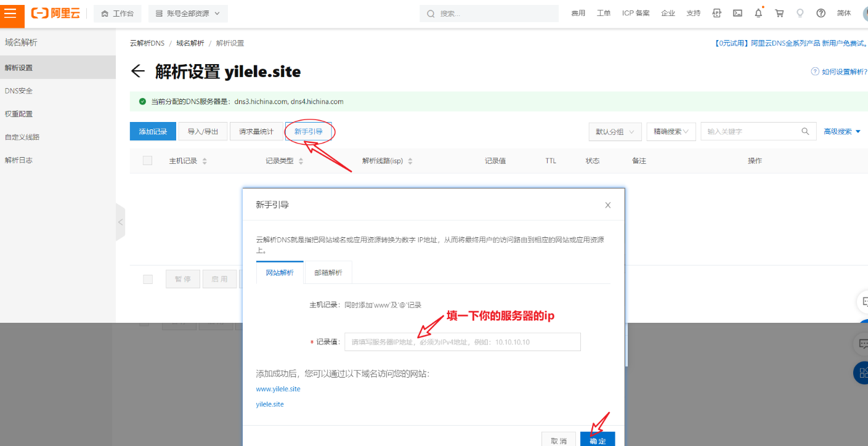The image size is (868, 446).
Task: Click the 导入/导出 button
Action: pyautogui.click(x=203, y=131)
